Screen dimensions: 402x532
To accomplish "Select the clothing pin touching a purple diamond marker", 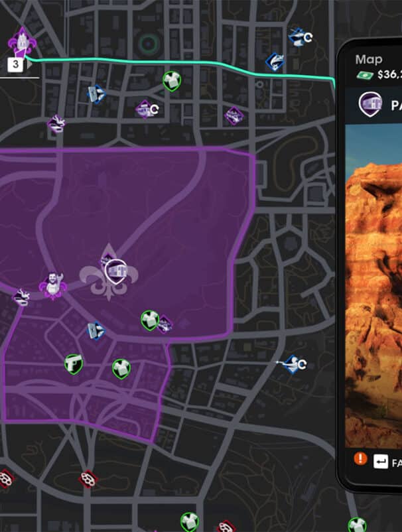I will [x=150, y=320].
